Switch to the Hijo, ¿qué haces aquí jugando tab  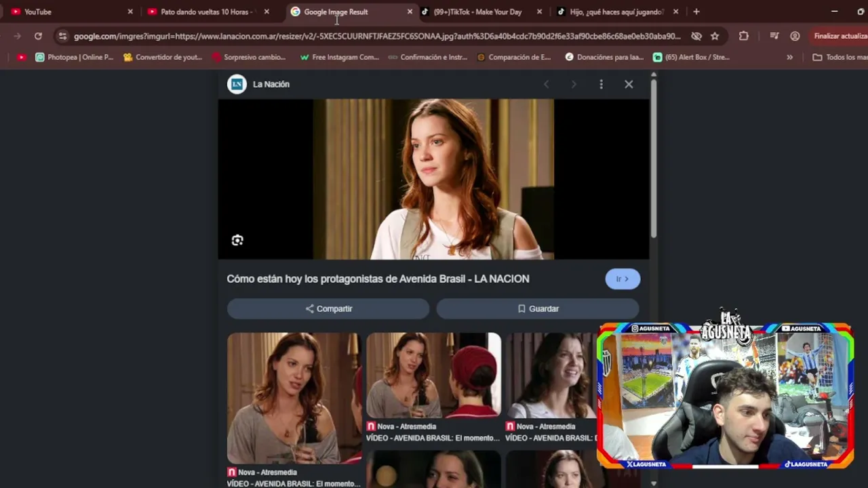click(x=616, y=12)
